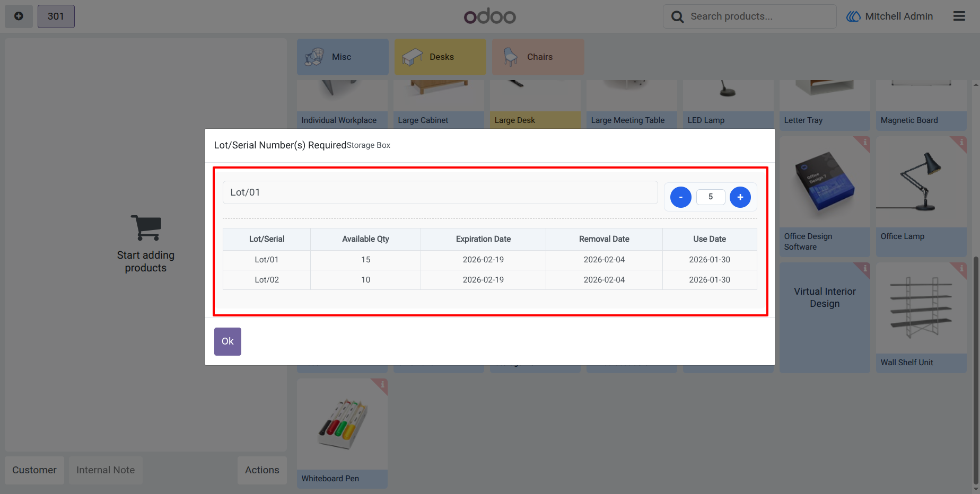The width and height of the screenshot is (980, 494).
Task: Click the search magnifier icon
Action: point(677,17)
